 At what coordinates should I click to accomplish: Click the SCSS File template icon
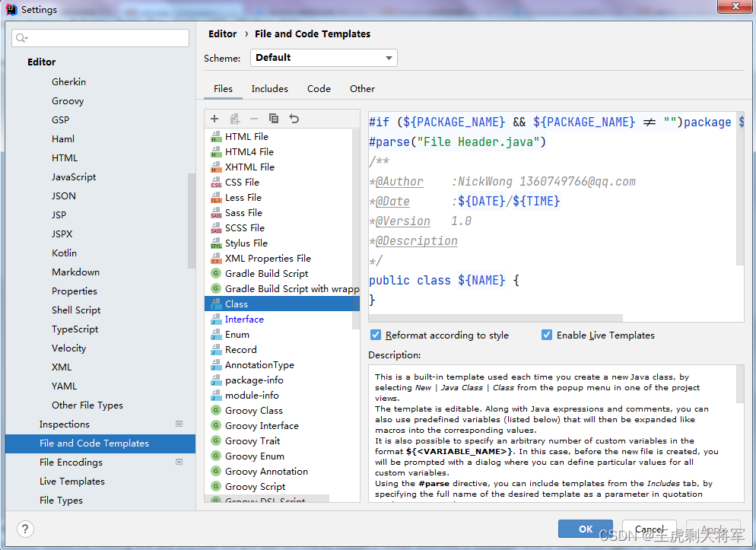[216, 228]
